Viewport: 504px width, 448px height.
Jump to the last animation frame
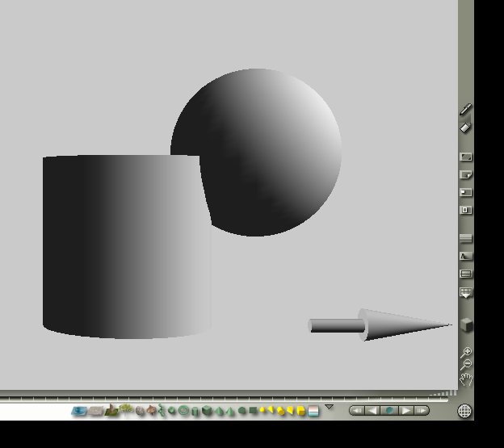422,410
